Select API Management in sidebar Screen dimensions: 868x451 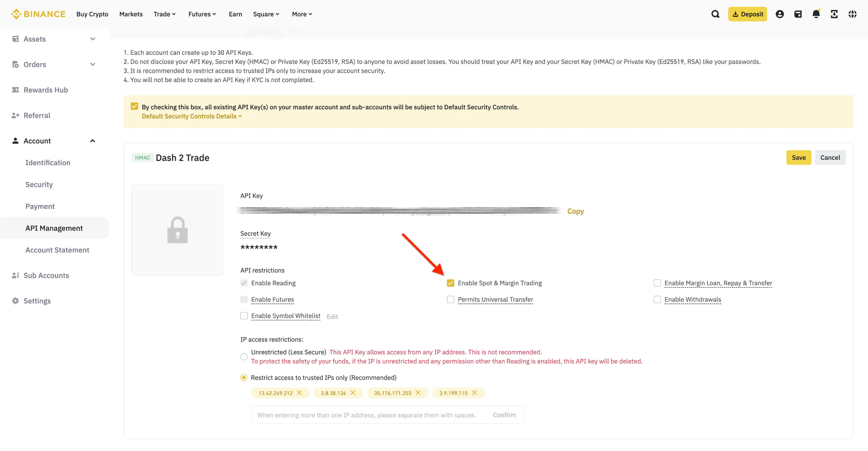54,228
